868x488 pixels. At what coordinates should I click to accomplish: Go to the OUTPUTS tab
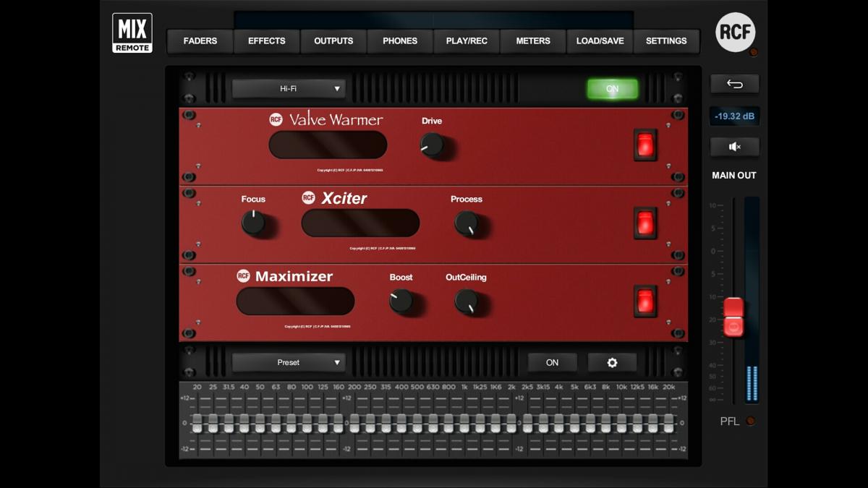pyautogui.click(x=333, y=41)
